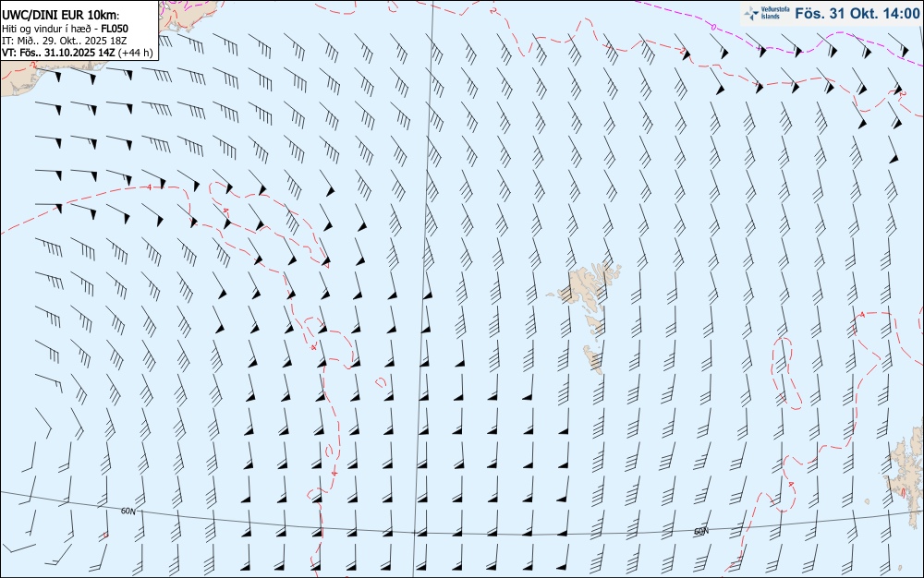Click "Hiti og vindur í hæð - FL050" label
Screen dimensions: 924x578
[x=65, y=29]
